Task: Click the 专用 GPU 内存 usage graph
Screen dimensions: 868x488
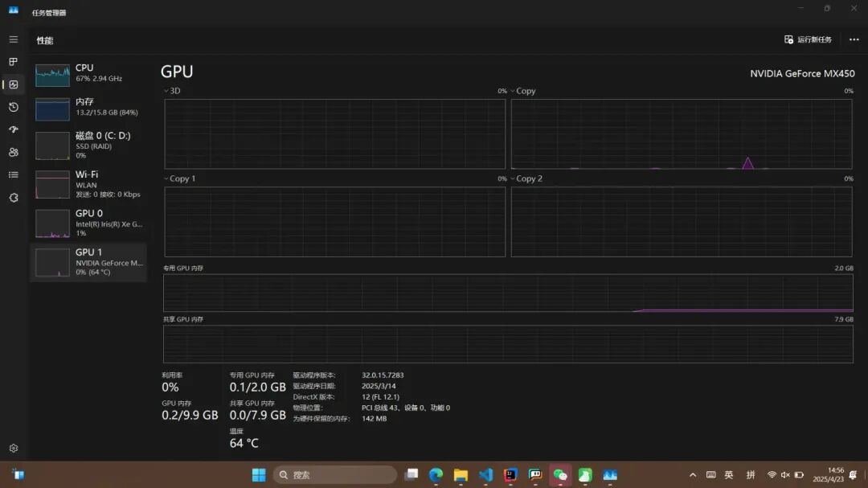Action: pos(508,293)
